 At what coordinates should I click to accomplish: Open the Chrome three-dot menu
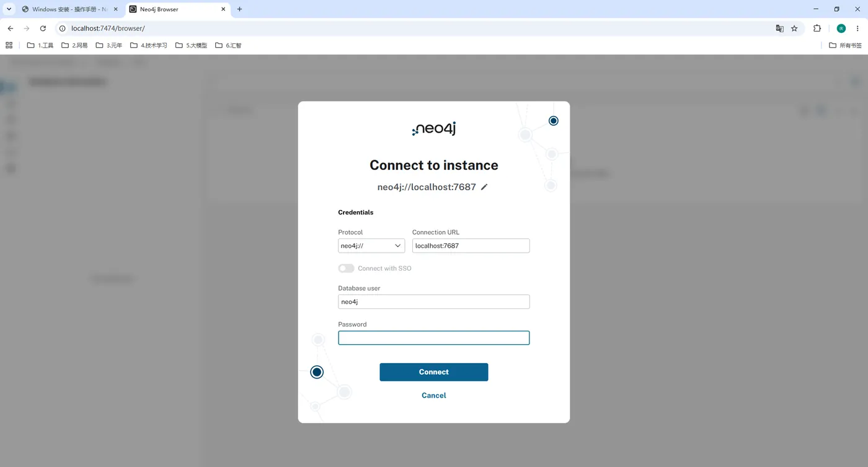pyautogui.click(x=857, y=28)
